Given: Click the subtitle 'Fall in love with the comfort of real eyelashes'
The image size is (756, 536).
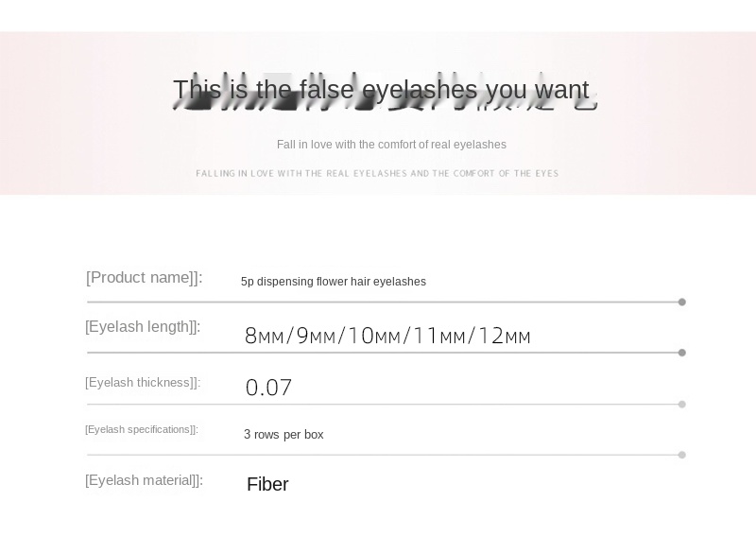Looking at the screenshot, I should click(391, 145).
